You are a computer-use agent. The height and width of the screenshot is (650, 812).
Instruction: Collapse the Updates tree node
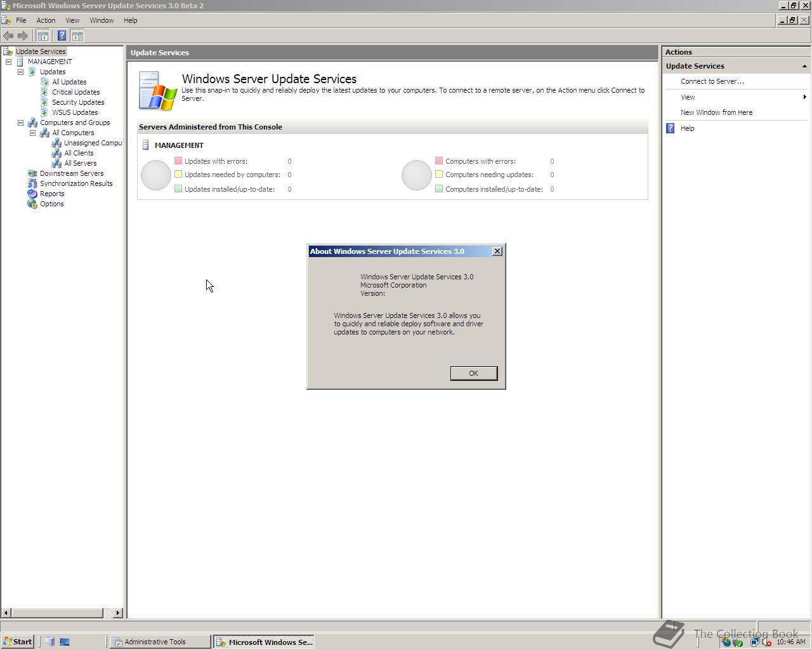(x=20, y=72)
